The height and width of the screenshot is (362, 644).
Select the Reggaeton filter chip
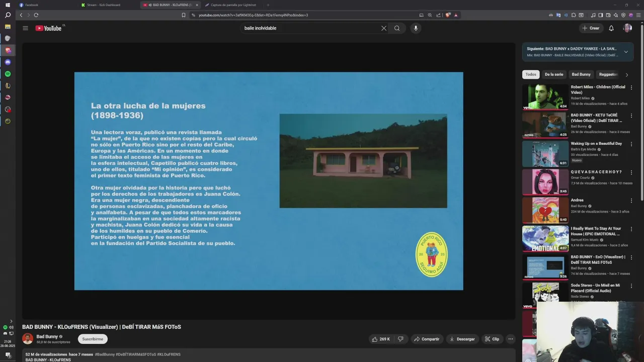(x=608, y=74)
